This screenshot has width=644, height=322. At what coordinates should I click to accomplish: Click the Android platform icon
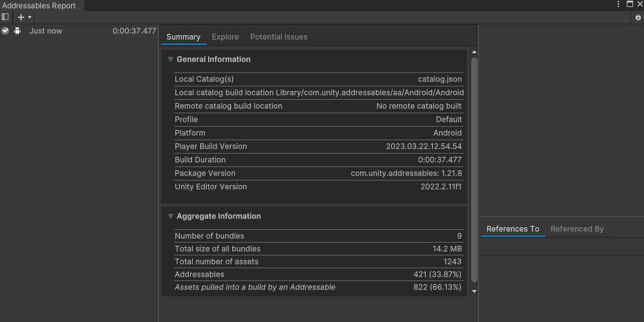pyautogui.click(x=17, y=31)
